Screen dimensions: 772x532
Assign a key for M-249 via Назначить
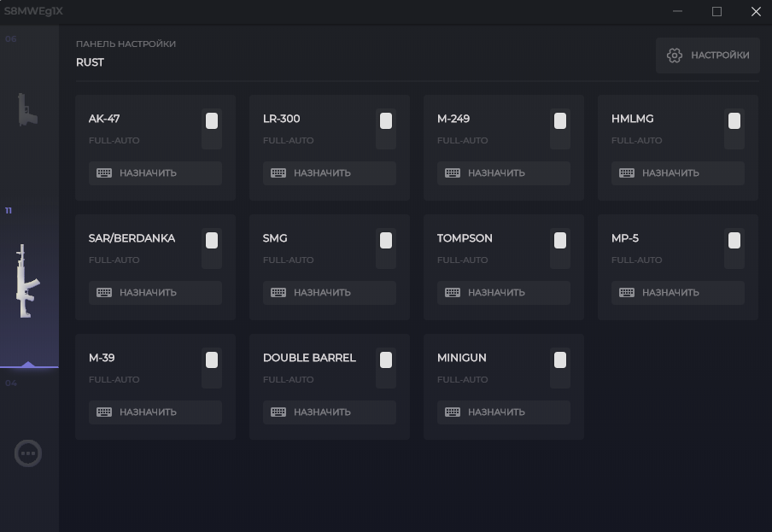[504, 173]
